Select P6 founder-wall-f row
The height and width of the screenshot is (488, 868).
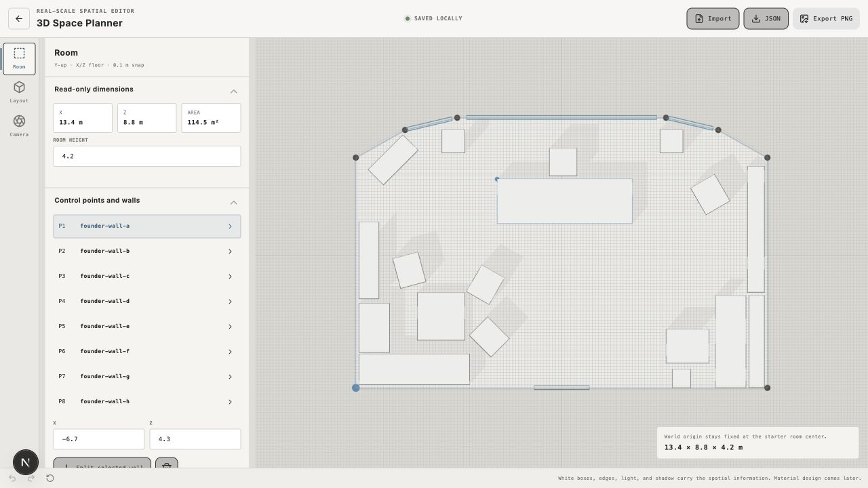coord(147,352)
